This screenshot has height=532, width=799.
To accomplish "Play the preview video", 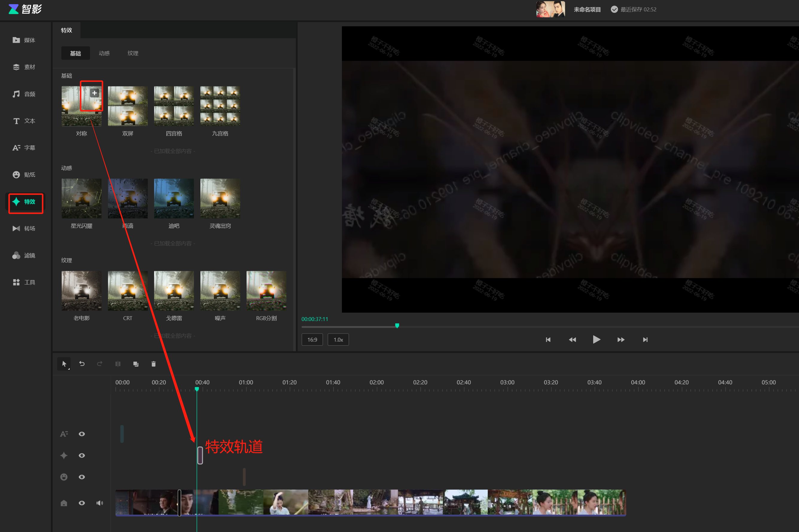I will click(596, 339).
